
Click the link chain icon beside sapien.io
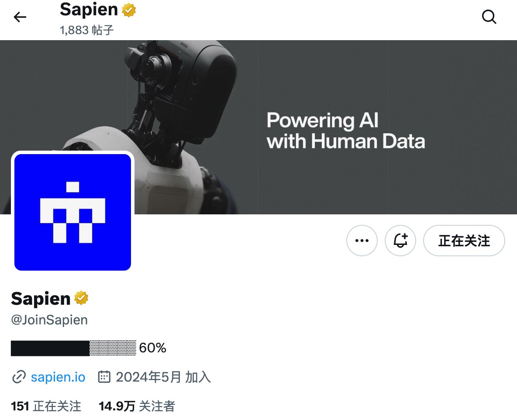click(19, 377)
